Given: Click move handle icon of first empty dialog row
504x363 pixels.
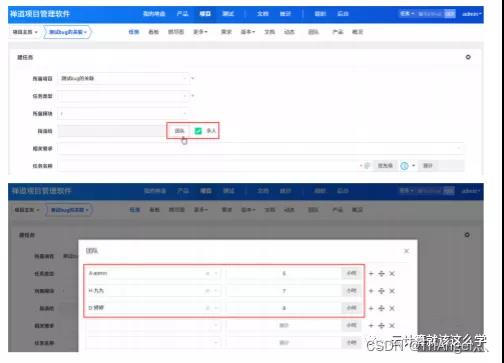Looking at the screenshot, I should [382, 326].
